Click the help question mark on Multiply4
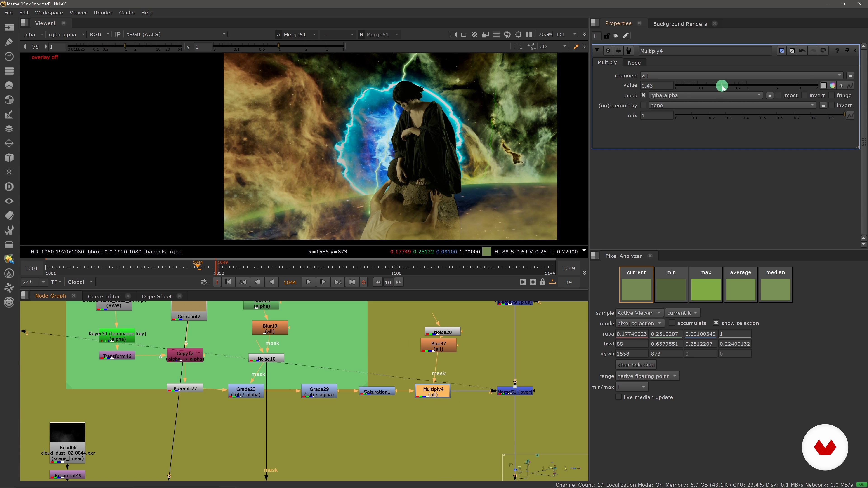This screenshot has width=868, height=488. point(837,51)
